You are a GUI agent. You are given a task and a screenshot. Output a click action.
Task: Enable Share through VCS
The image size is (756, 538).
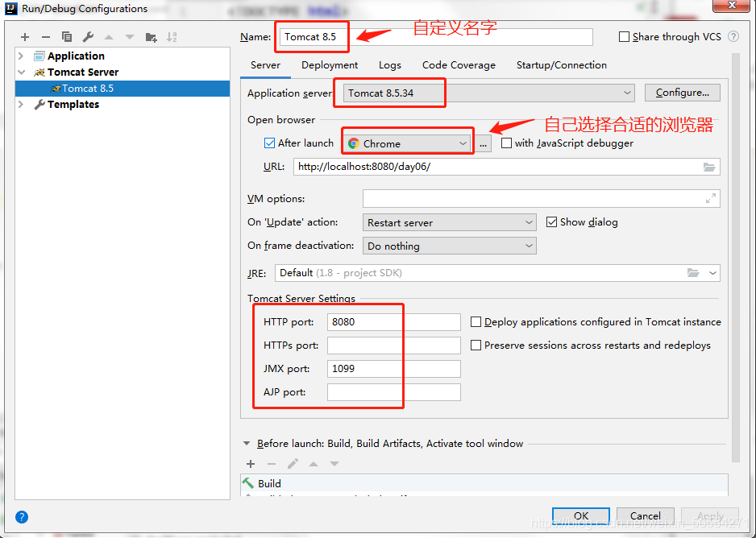pyautogui.click(x=624, y=36)
